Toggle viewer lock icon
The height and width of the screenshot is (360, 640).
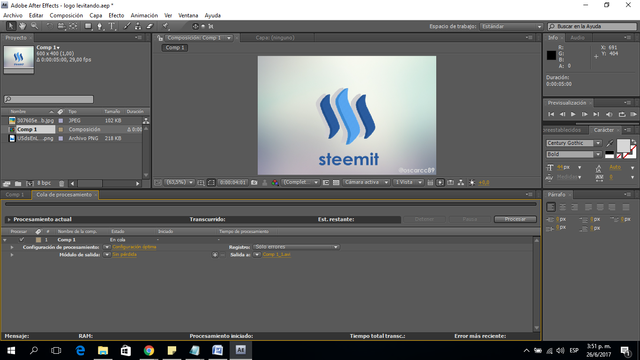point(160,38)
